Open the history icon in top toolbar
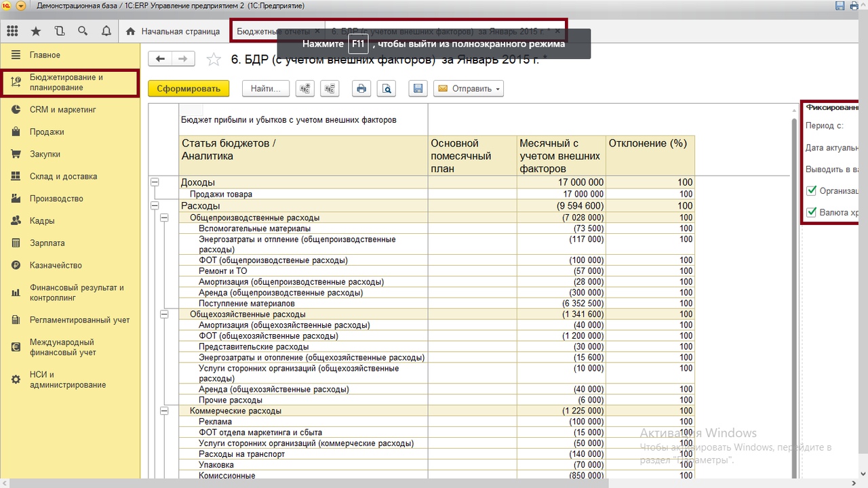868x488 pixels. [59, 31]
